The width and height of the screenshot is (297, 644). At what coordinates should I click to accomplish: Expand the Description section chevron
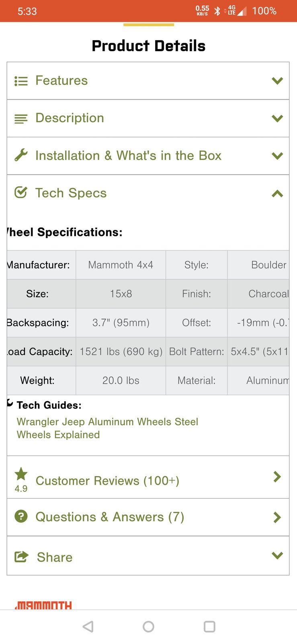tap(277, 118)
